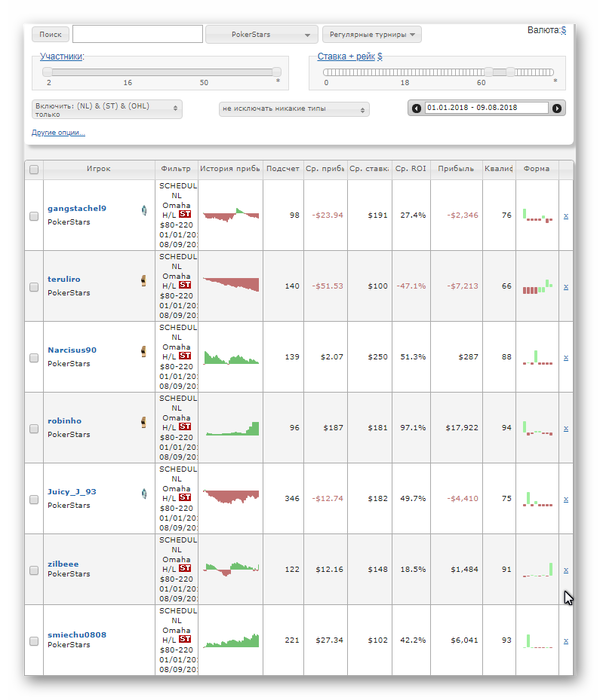Click the ST icon in robinho filter cell
This screenshot has height=700, width=600.
tap(185, 427)
